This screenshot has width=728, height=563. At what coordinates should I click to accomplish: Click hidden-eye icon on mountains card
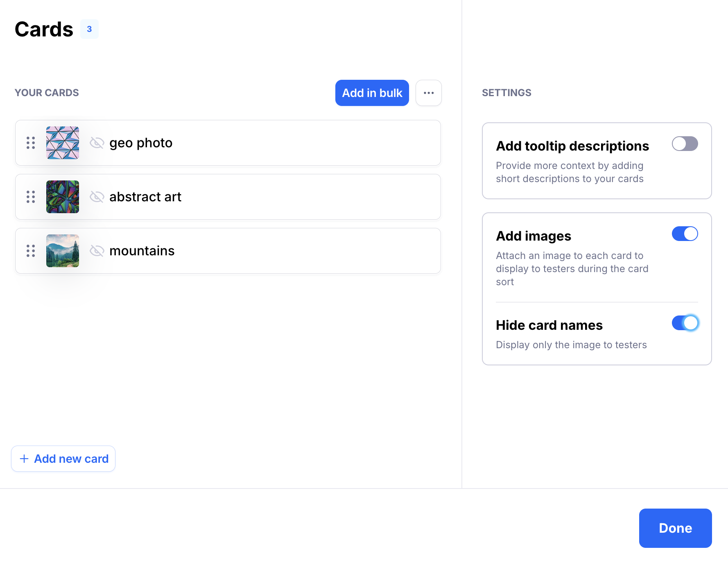pyautogui.click(x=97, y=251)
